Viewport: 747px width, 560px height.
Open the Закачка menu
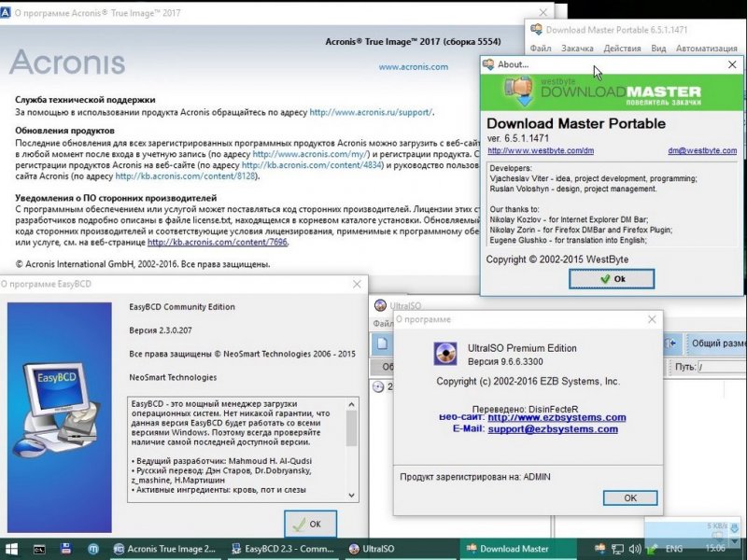click(x=577, y=49)
